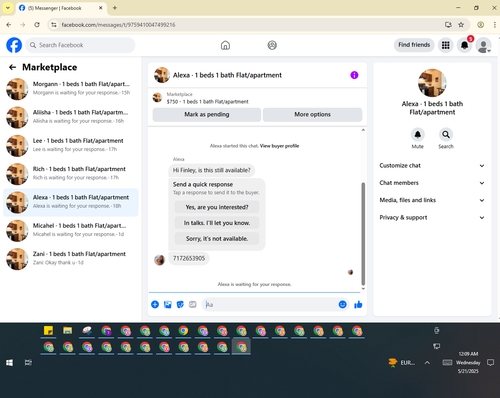Expand Privacy & support section
Viewport: 500px width, 398px height.
coord(432,218)
